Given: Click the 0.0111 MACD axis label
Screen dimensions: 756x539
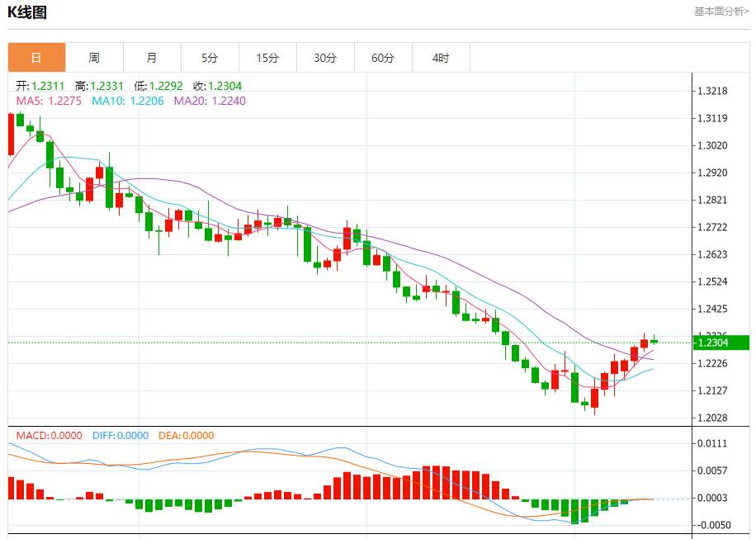Looking at the screenshot, I should [x=712, y=443].
